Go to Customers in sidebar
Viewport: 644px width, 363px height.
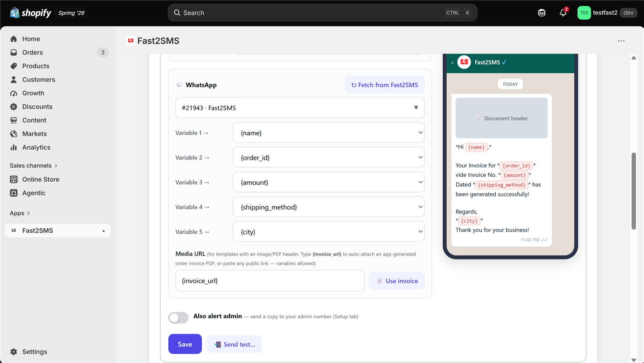[39, 79]
